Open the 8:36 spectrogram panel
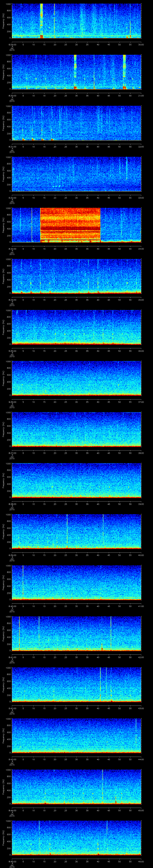Screen dimensions: 153x868 (x=76, y=378)
